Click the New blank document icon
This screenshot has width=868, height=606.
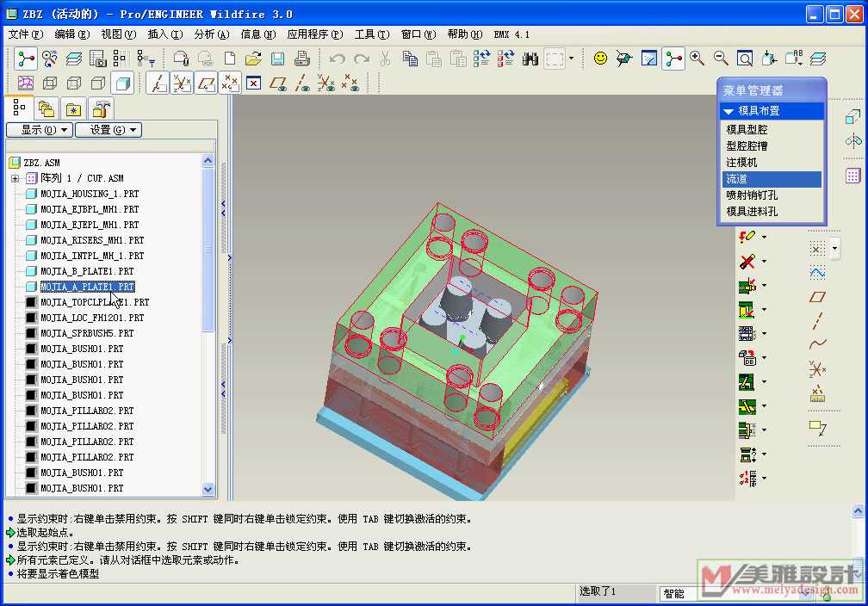click(x=230, y=59)
